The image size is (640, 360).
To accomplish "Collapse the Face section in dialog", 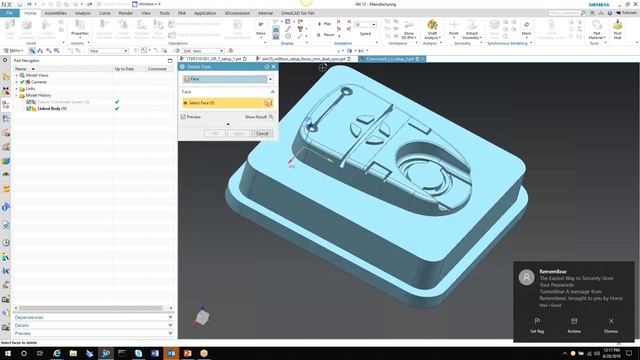I will (272, 92).
